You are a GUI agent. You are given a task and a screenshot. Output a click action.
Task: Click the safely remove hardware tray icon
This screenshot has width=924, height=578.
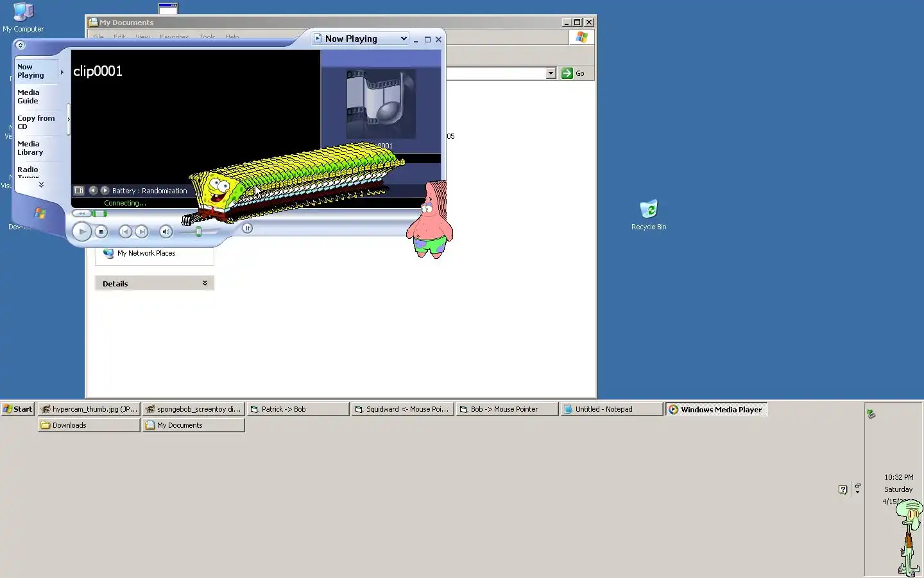871,414
